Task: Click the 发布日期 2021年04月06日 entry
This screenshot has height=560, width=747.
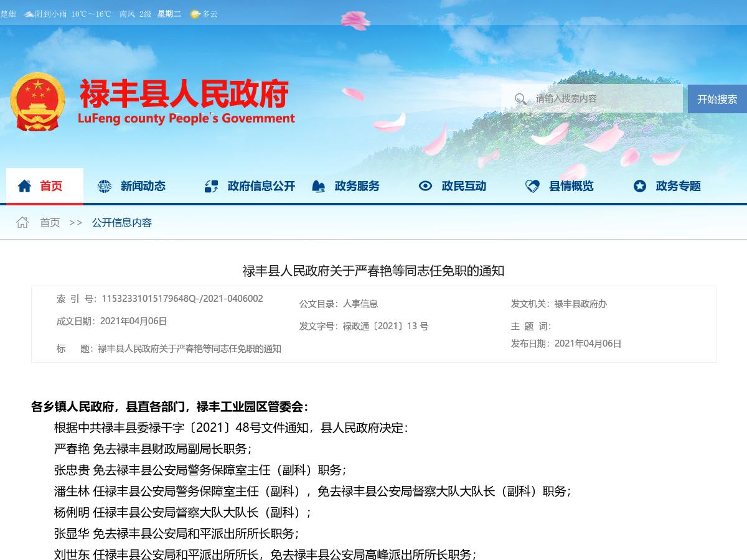Action: tap(566, 343)
